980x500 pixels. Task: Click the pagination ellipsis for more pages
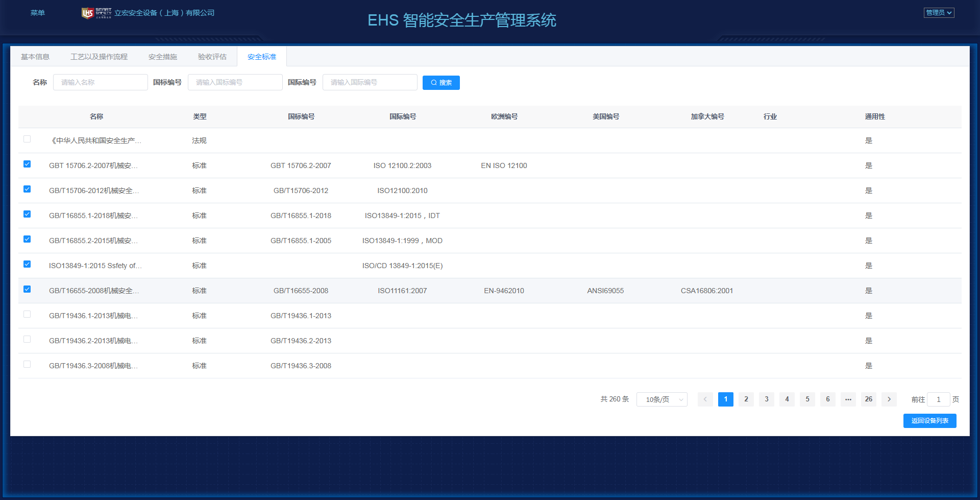point(848,399)
